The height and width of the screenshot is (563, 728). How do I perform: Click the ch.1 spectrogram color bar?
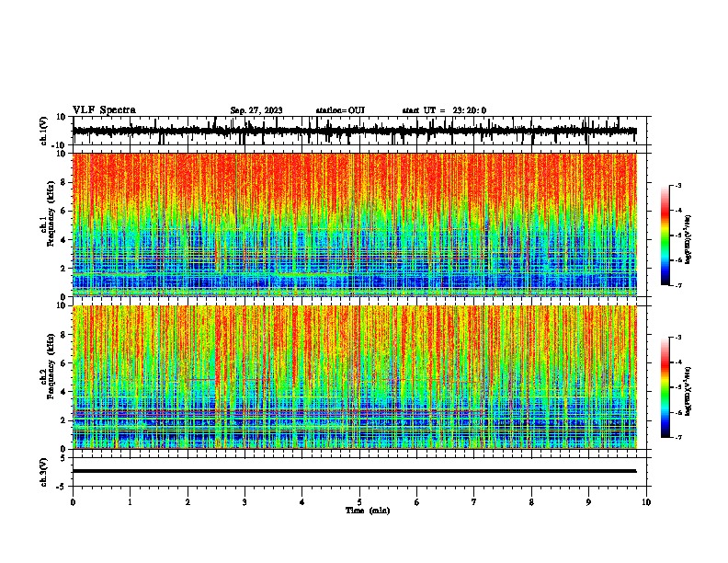point(665,236)
